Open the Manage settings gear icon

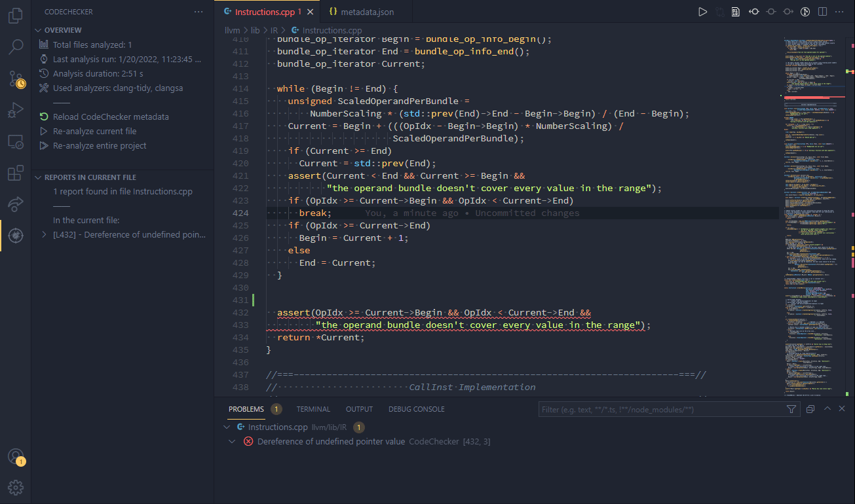pyautogui.click(x=14, y=487)
